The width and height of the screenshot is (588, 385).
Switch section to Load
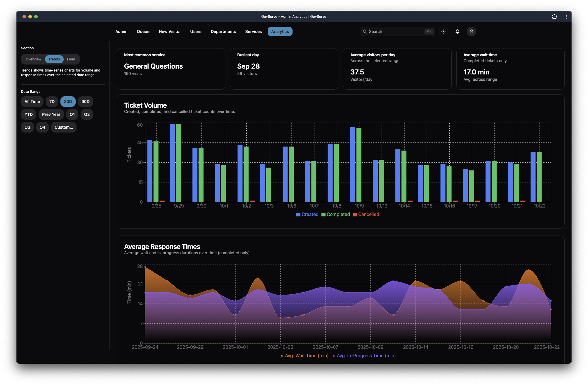click(x=71, y=59)
